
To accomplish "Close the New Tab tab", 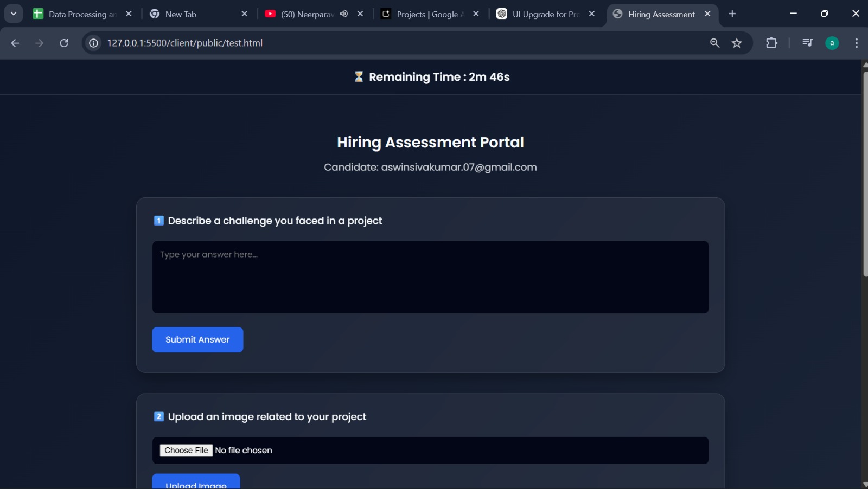I will point(245,14).
